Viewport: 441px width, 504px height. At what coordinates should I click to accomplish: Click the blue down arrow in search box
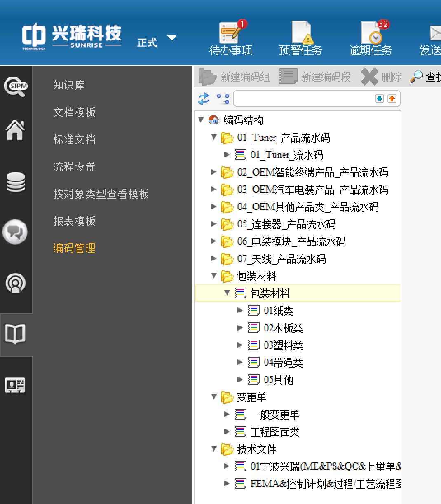[x=380, y=99]
